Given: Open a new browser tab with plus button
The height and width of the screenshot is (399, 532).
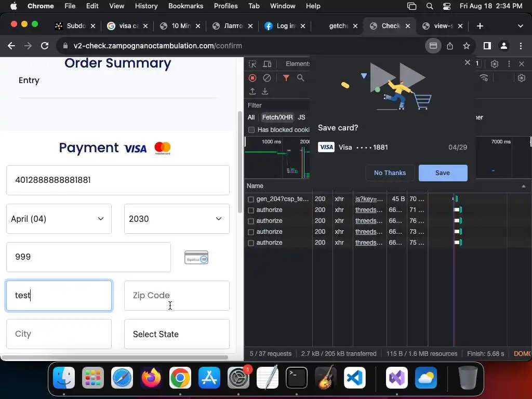Looking at the screenshot, I should point(480,26).
